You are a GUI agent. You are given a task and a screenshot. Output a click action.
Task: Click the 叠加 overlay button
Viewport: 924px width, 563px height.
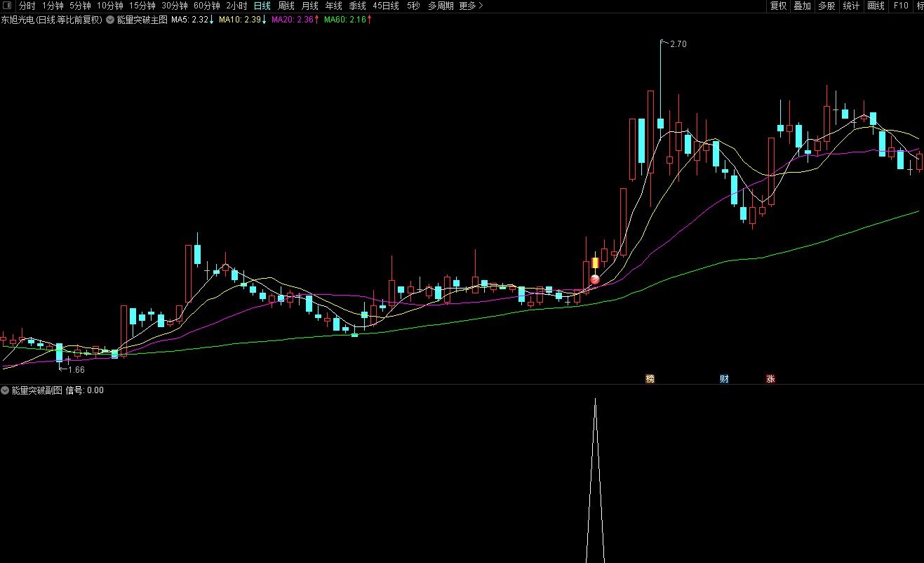[802, 6]
